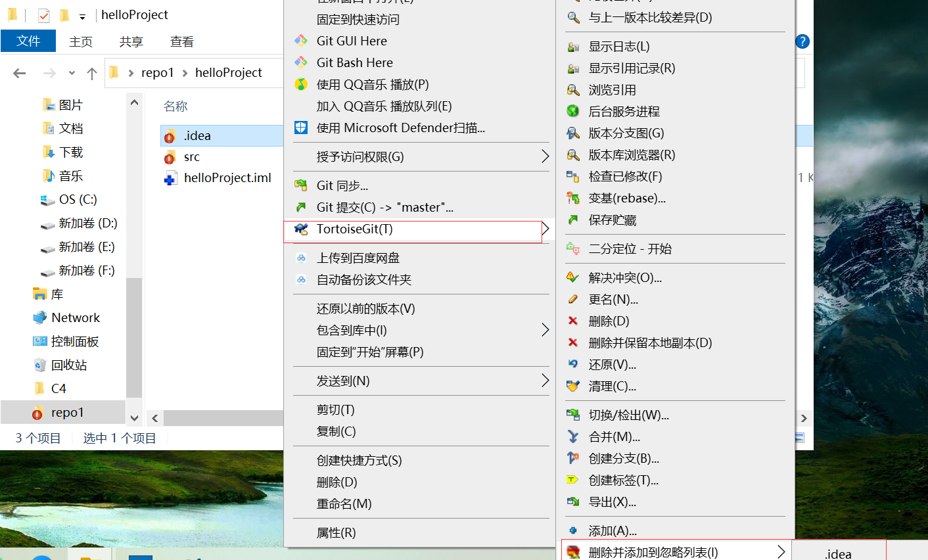Click the 版本库浏览器 icon
Viewport: 928px width, 560px height.
coord(573,155)
